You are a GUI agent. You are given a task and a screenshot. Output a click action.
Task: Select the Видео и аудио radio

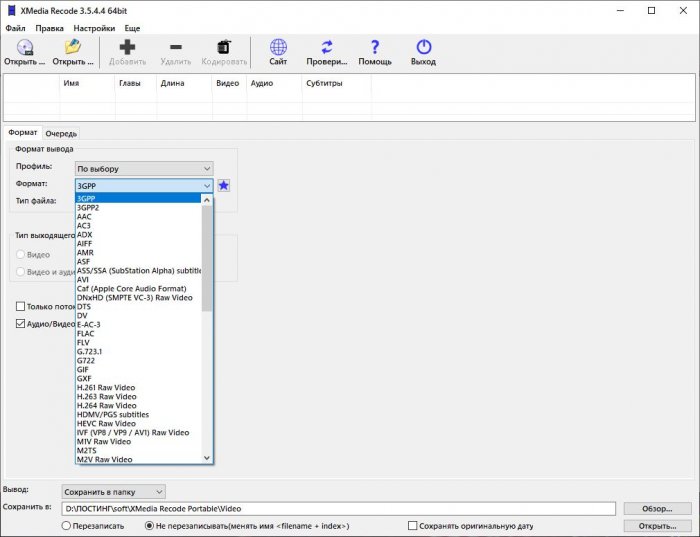point(20,272)
